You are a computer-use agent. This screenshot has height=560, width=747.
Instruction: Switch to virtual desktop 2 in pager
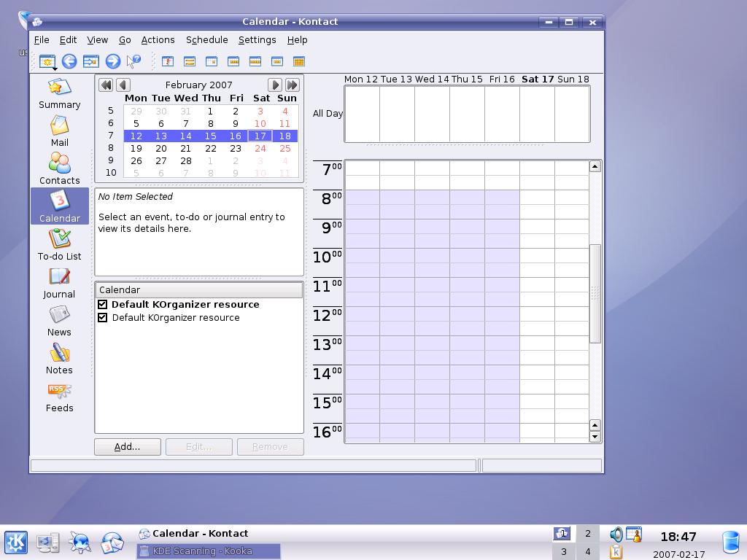click(588, 534)
